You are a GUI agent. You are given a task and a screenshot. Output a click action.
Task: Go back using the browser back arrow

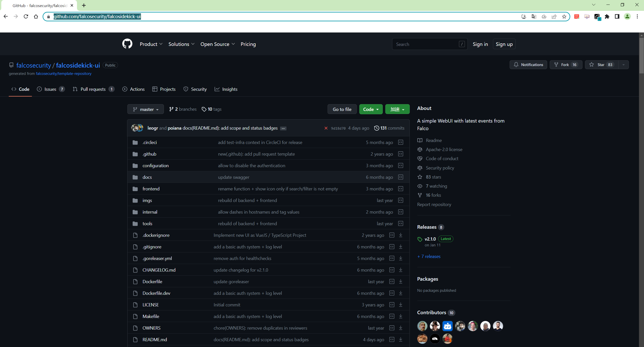(6, 16)
